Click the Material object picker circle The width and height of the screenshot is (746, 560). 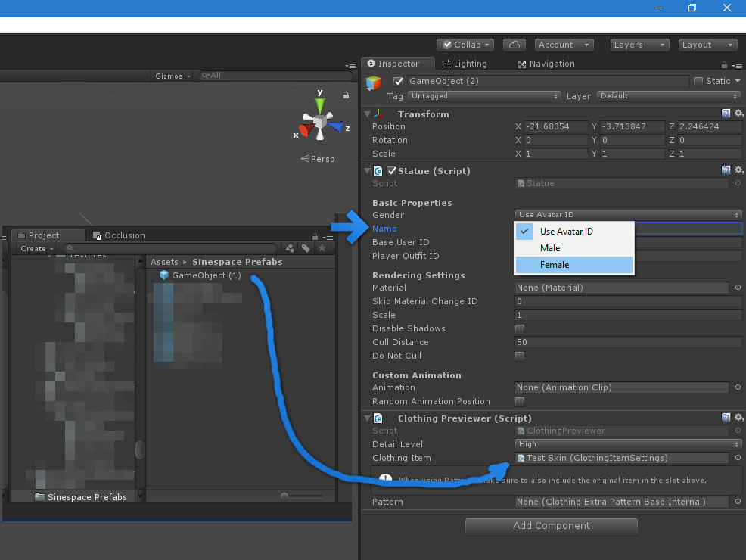pos(738,288)
